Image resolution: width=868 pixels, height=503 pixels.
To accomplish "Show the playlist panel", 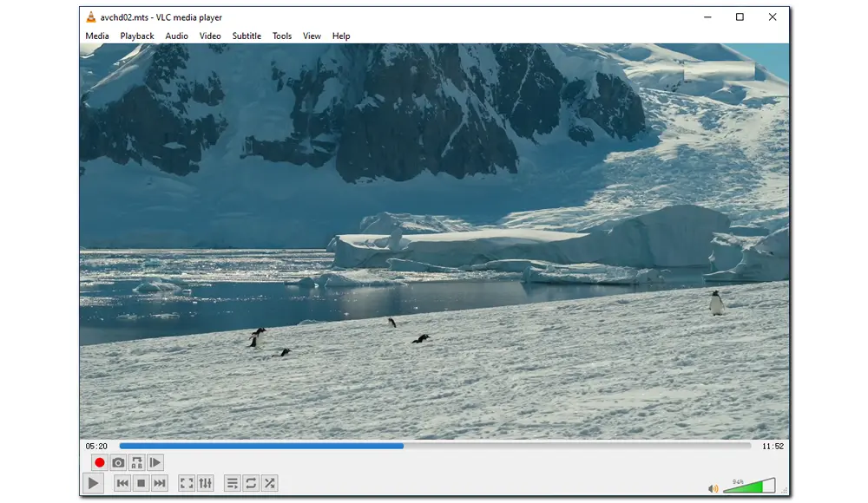I will pos(232,483).
